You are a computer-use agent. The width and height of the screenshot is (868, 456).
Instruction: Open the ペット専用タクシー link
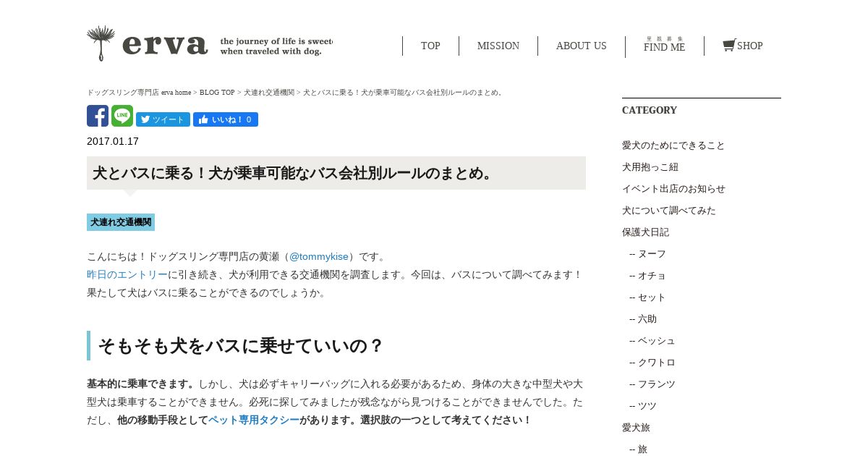(x=254, y=420)
